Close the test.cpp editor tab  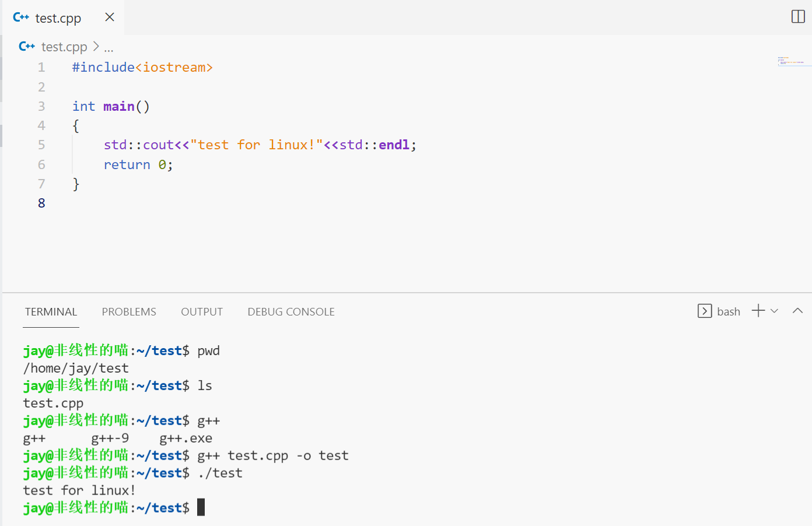click(x=110, y=17)
